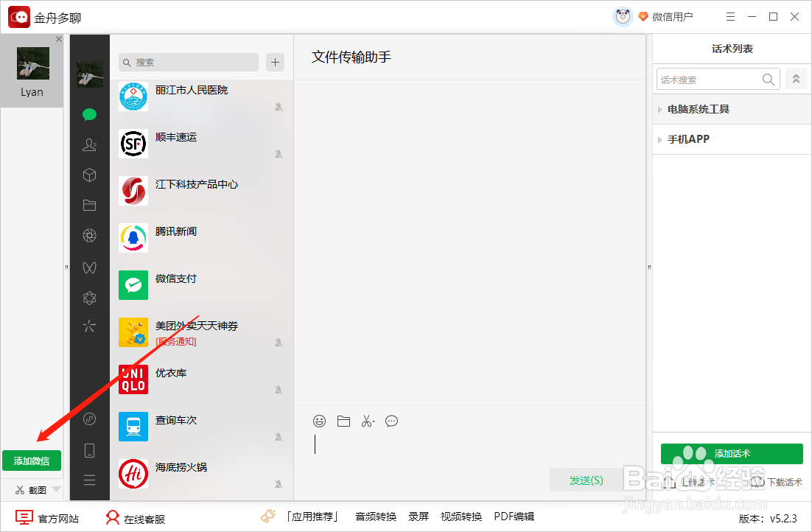Open the main menu at top right
This screenshot has height=532, width=812.
point(730,15)
